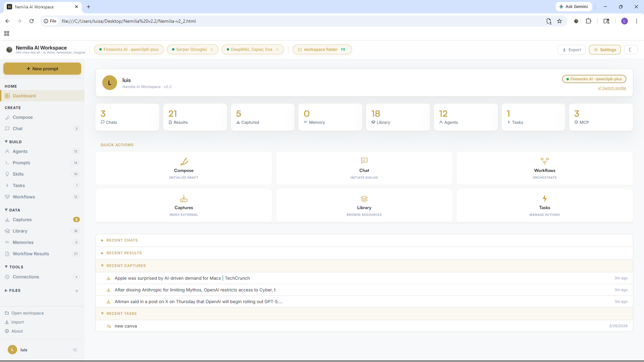
Task: Expand the RECENT RESULTS section
Action: tap(364, 253)
